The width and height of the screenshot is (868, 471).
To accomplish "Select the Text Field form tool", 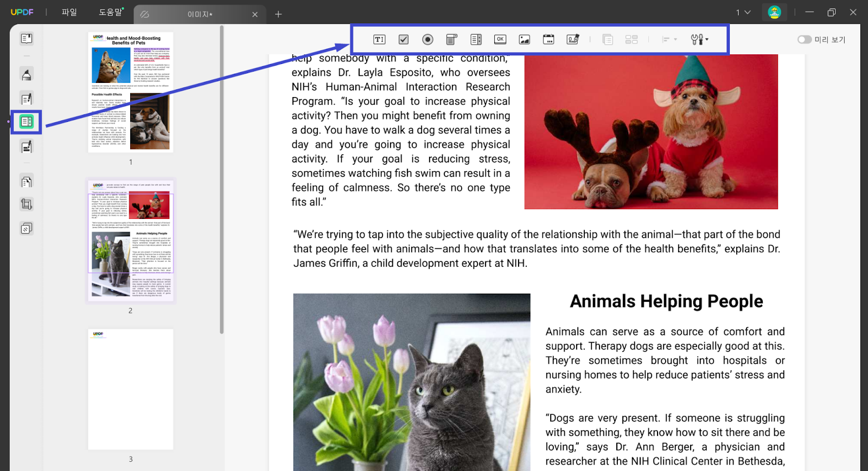I will (379, 40).
